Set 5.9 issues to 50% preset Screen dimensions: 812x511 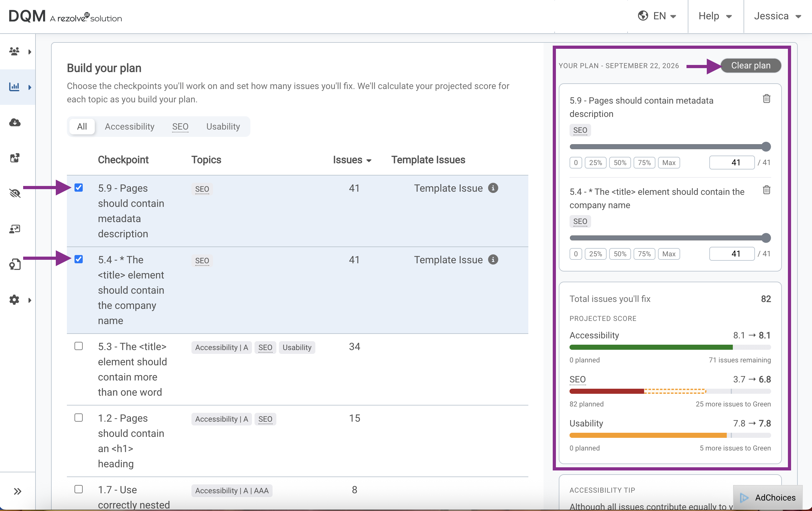coord(620,163)
